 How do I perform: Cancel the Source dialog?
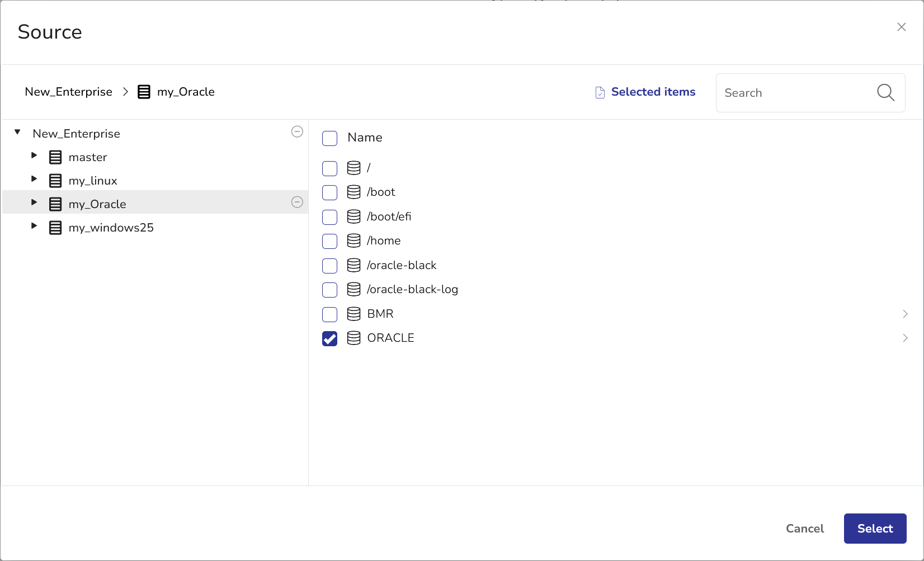point(804,529)
